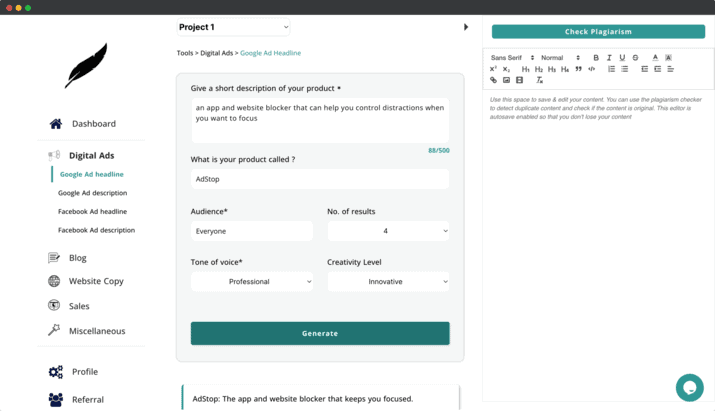Click the Generate button

[320, 333]
